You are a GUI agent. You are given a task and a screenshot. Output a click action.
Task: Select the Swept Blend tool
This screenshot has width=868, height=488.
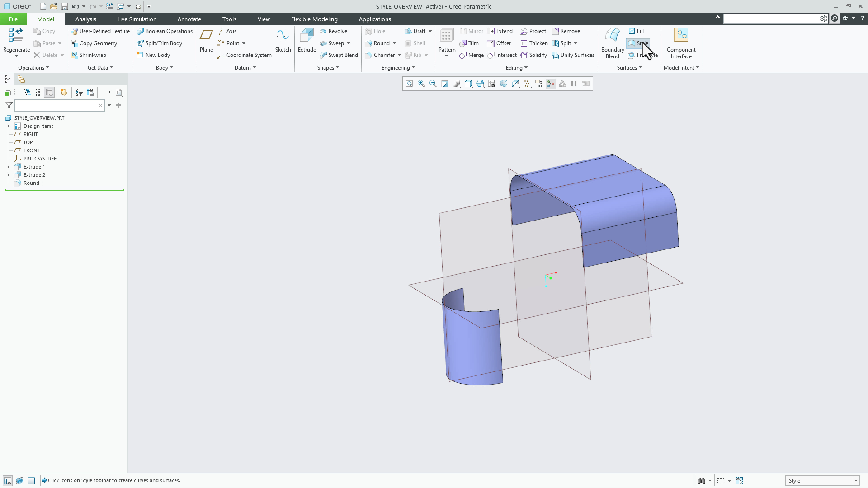click(x=339, y=55)
